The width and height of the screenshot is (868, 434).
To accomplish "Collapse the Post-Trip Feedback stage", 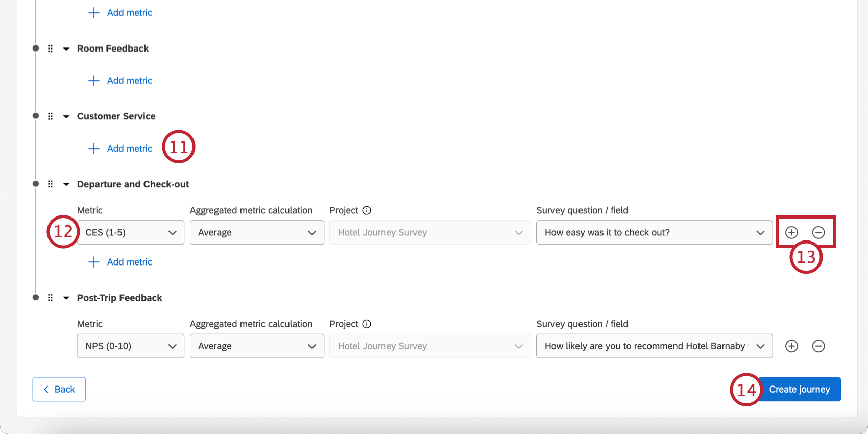I will [66, 298].
